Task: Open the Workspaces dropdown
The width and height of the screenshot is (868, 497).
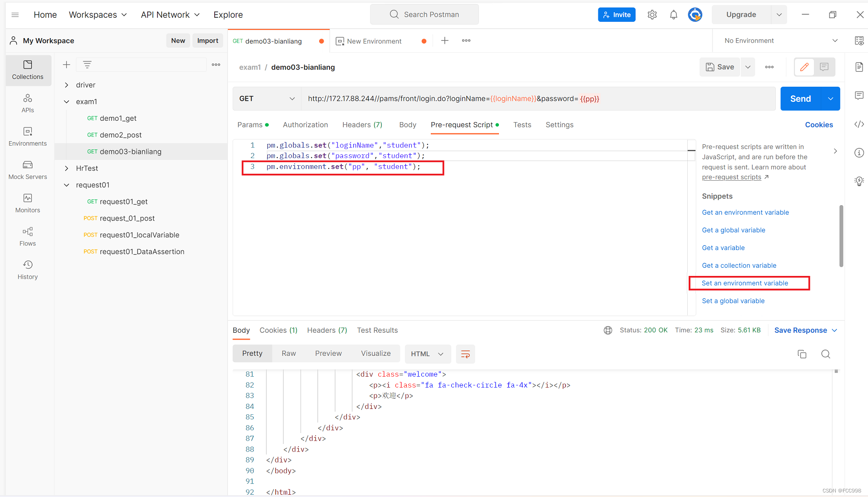Action: pos(98,15)
